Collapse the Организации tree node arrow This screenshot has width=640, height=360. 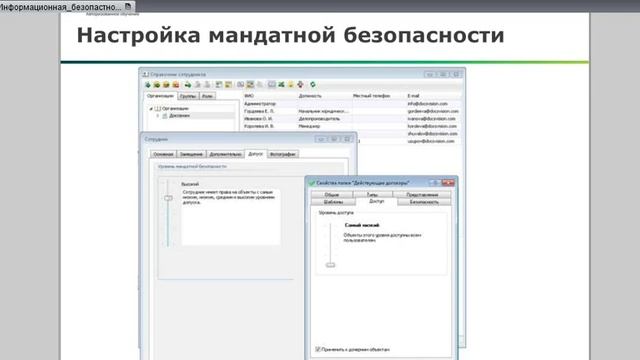(x=151, y=109)
